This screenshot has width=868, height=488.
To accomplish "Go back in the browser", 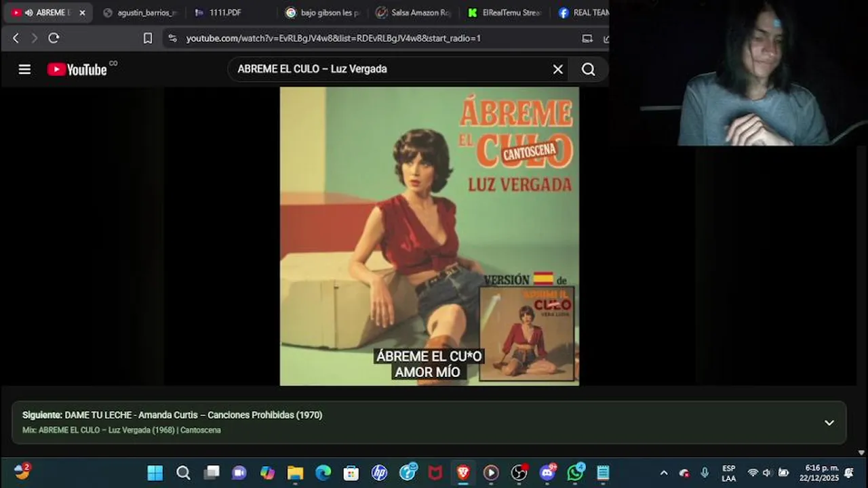I will click(16, 38).
